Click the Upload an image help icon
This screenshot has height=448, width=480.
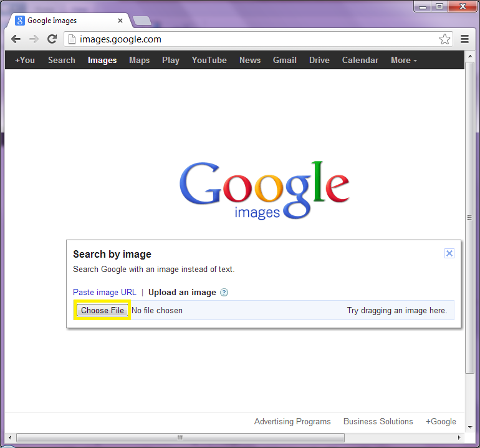tap(224, 293)
